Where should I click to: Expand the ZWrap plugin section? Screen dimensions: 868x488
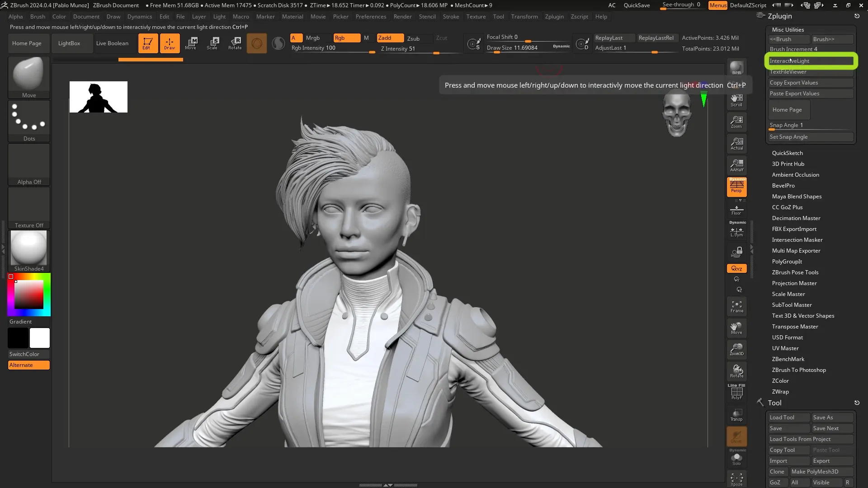click(x=780, y=392)
